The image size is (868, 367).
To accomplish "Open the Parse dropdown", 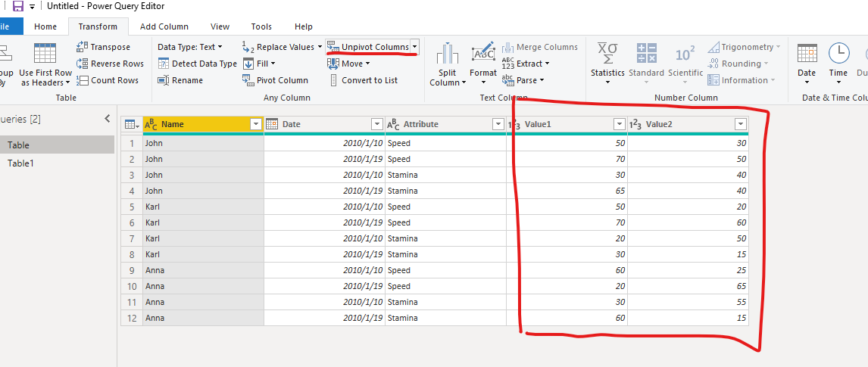I will coord(523,80).
